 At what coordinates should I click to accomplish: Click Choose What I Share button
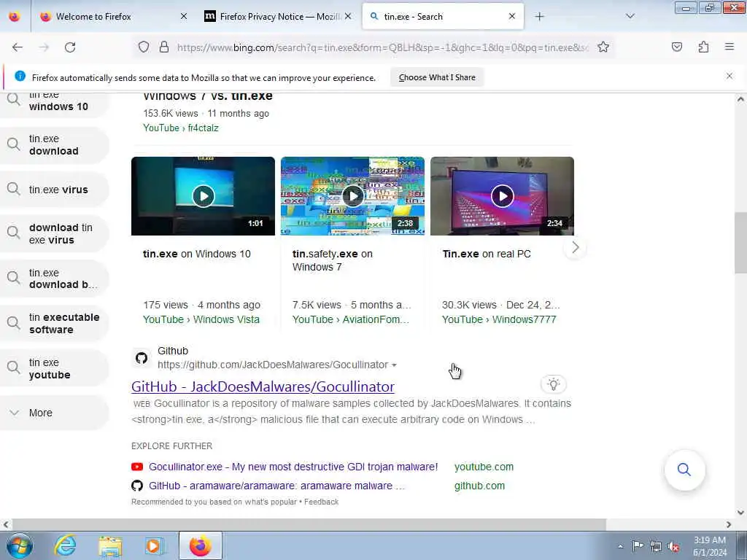point(437,77)
